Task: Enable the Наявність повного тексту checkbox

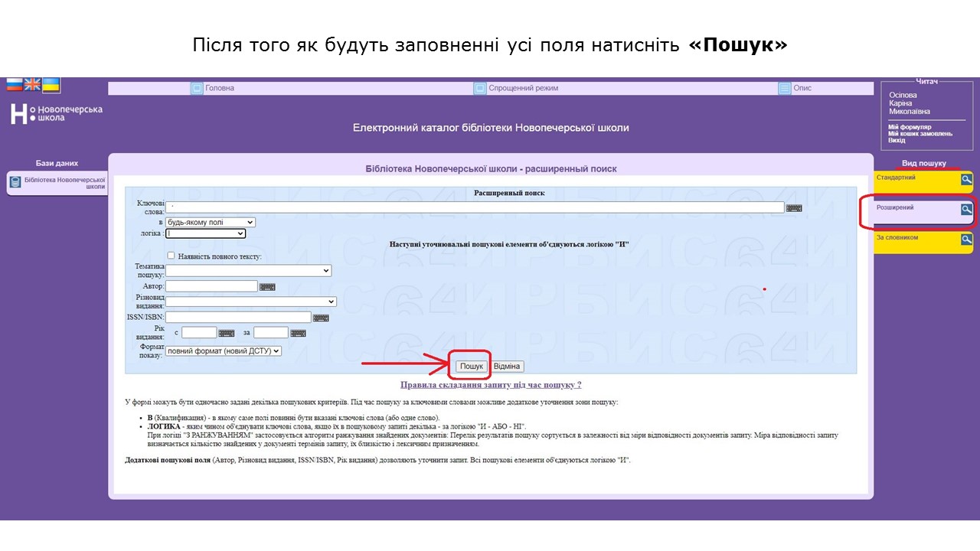Action: coord(171,256)
